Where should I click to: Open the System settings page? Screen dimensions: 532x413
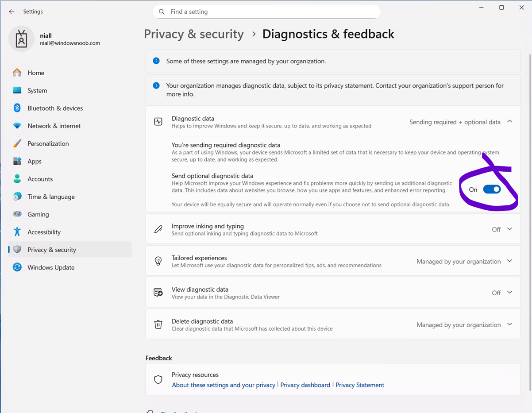pyautogui.click(x=37, y=90)
